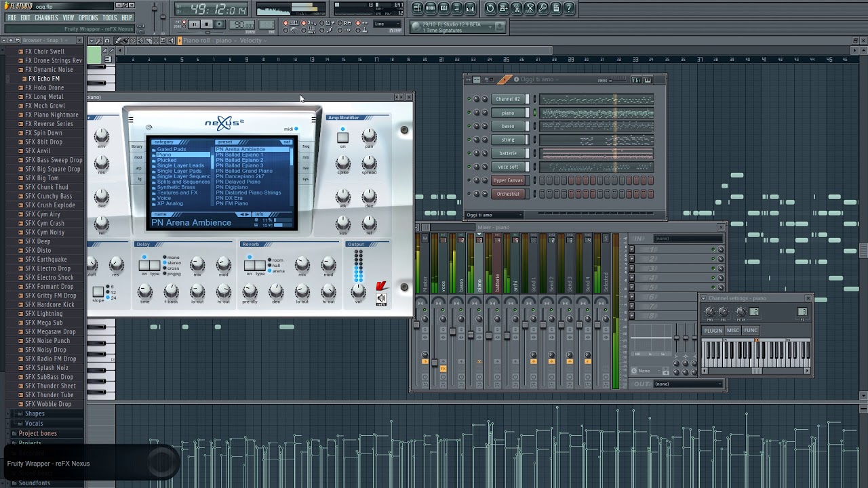Open the graph editor in step sequencer
Viewport: 868px width, 488px height.
point(636,80)
